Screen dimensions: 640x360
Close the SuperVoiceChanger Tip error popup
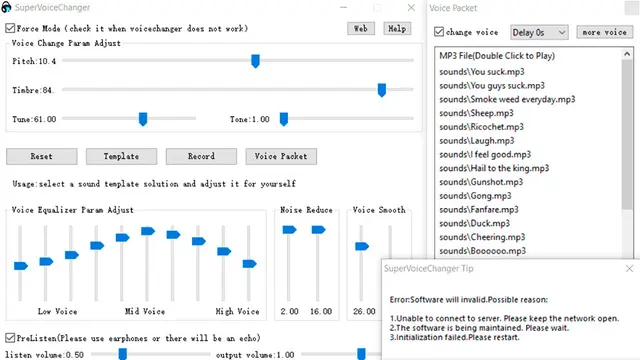pos(629,268)
